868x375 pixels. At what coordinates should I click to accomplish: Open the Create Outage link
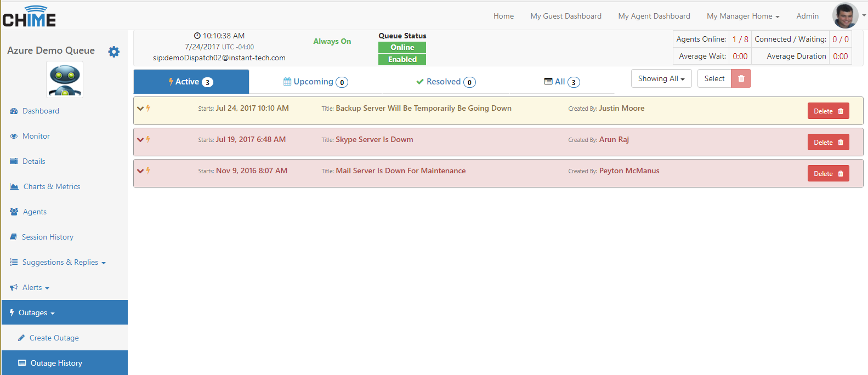54,338
